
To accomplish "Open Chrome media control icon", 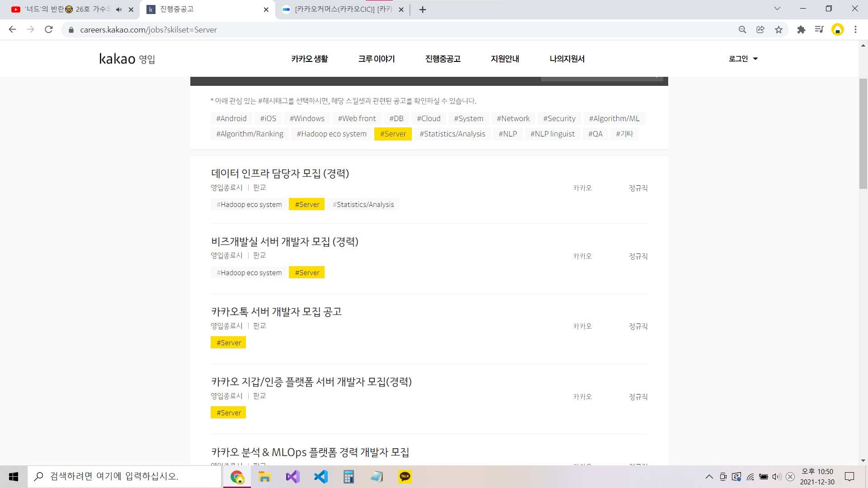I will click(x=819, y=30).
